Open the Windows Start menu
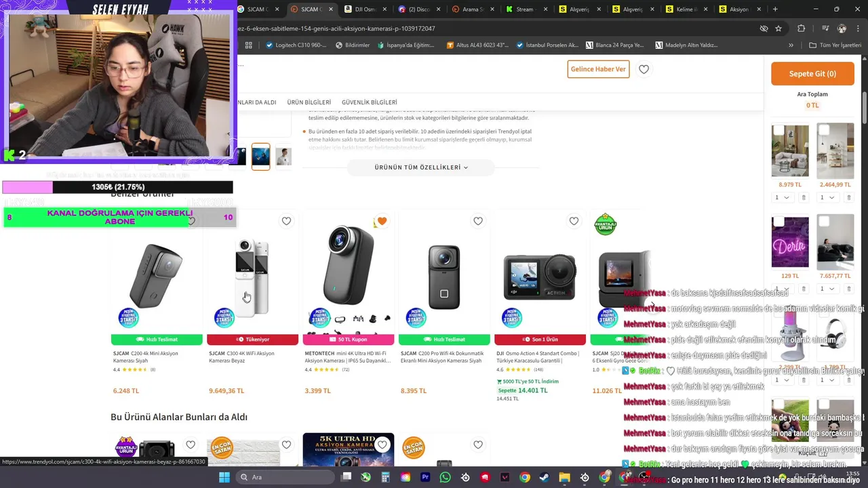The width and height of the screenshot is (868, 488). click(x=224, y=477)
